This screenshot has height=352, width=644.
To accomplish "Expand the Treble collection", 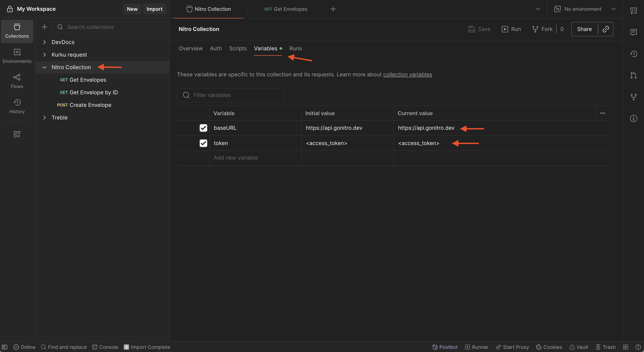I will (44, 117).
